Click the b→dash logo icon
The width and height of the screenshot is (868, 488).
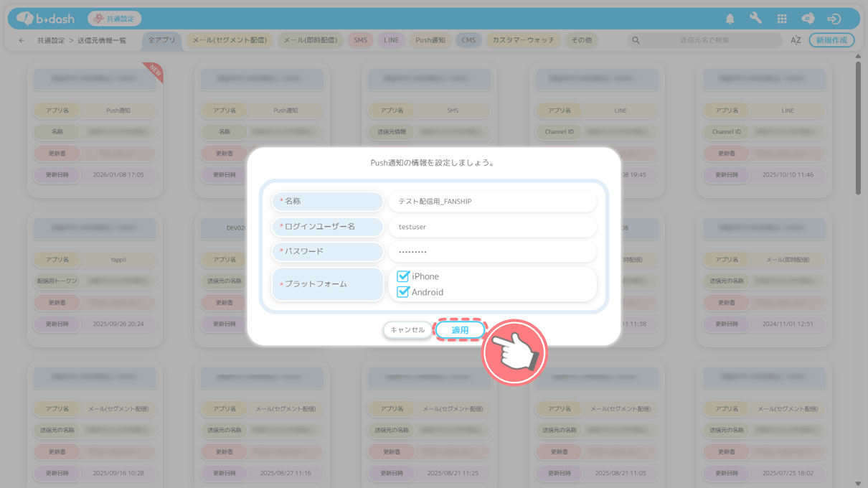26,19
